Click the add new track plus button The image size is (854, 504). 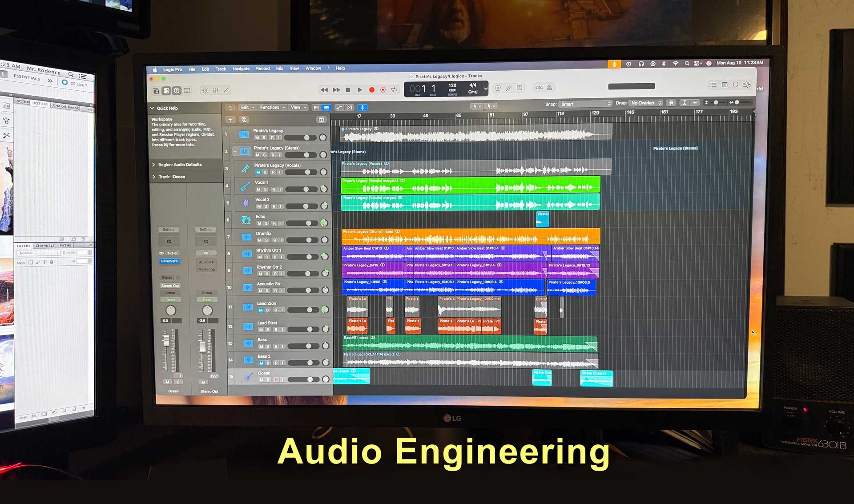click(x=230, y=120)
